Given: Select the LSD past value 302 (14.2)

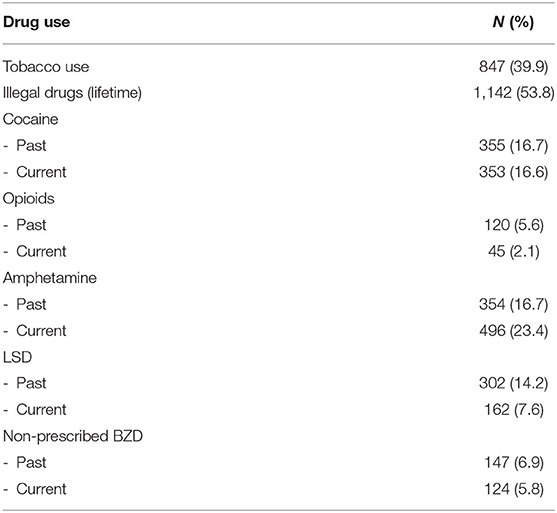Looking at the screenshot, I should tap(513, 384).
